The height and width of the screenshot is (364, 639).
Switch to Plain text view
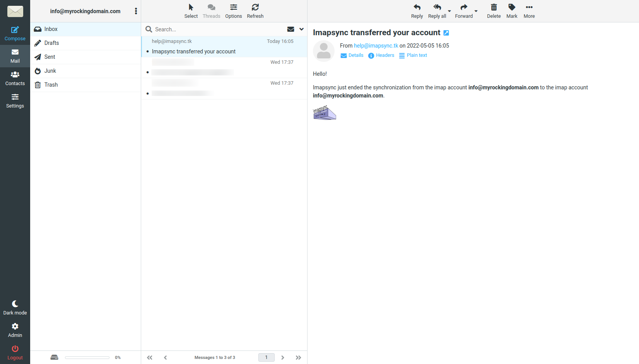tap(413, 55)
